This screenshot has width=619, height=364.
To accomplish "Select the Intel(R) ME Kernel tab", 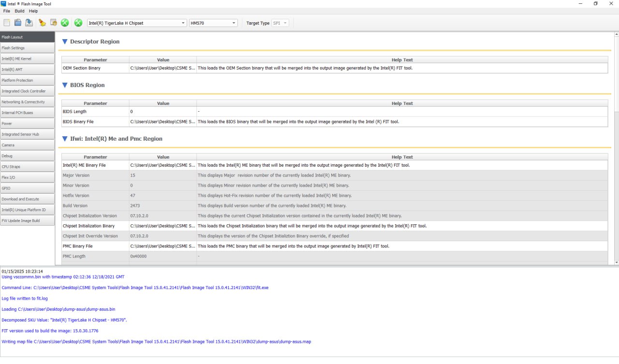I will [x=27, y=58].
